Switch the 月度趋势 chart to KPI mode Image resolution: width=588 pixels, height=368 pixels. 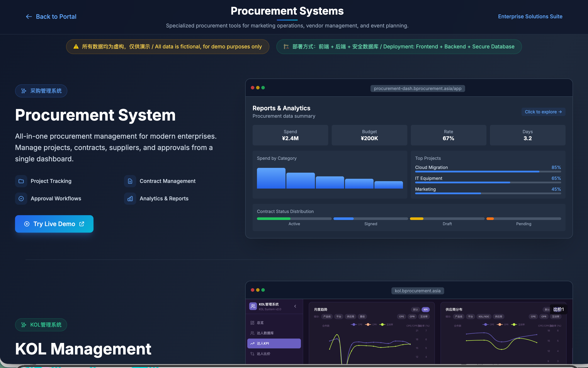coord(425,310)
